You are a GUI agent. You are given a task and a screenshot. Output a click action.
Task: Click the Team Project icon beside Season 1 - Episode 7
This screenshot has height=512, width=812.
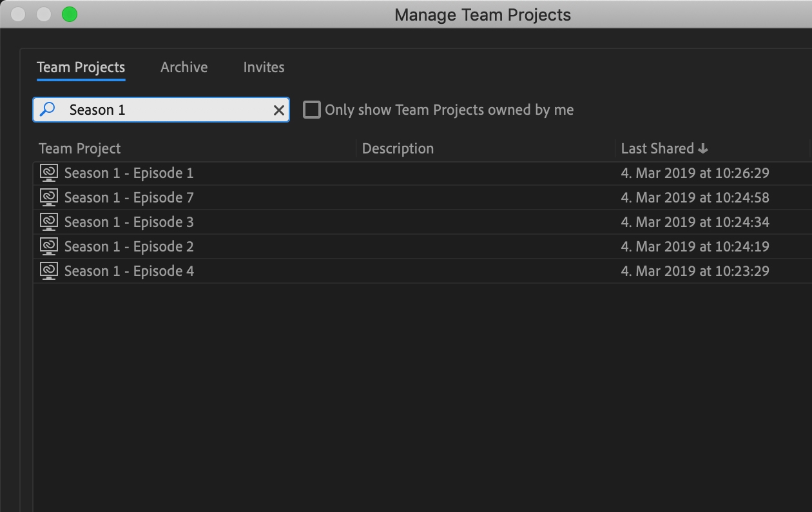point(48,197)
